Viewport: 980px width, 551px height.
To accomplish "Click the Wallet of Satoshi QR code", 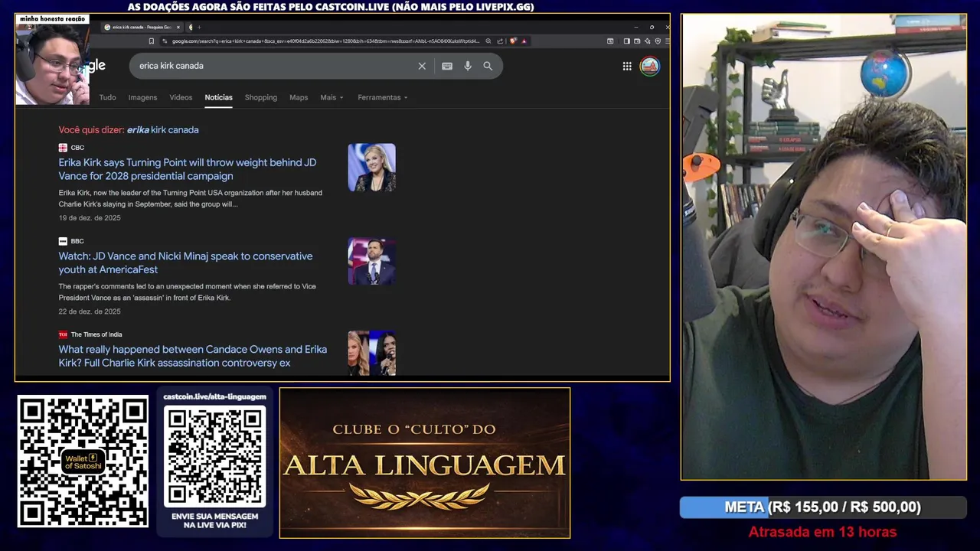I will 83,461.
